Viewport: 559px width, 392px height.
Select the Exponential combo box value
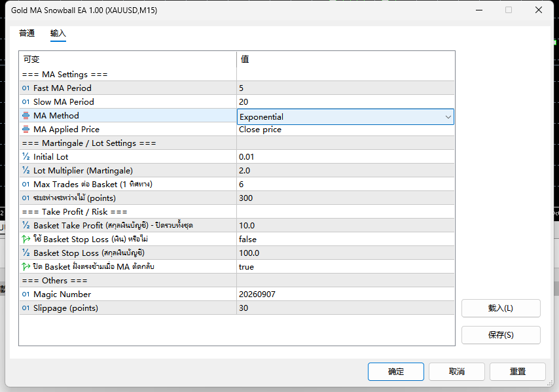click(346, 117)
